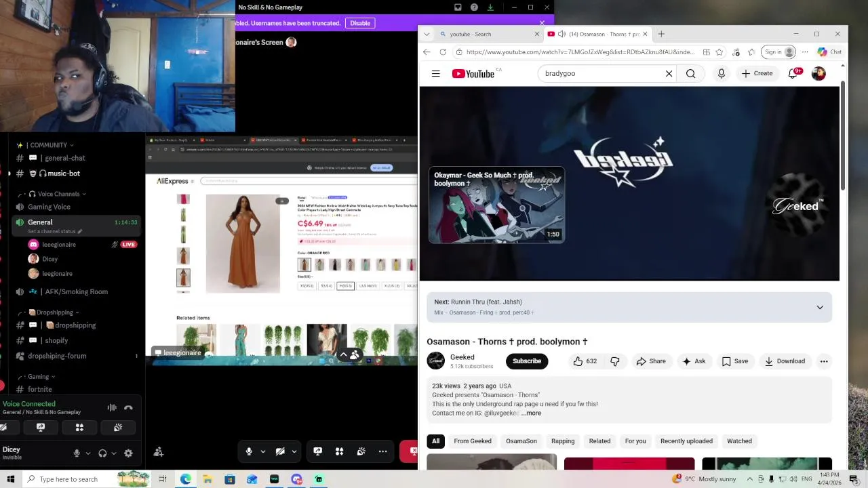Viewport: 868px width, 488px height.
Task: Open Microsoft Edge from the taskbar
Action: (185, 479)
